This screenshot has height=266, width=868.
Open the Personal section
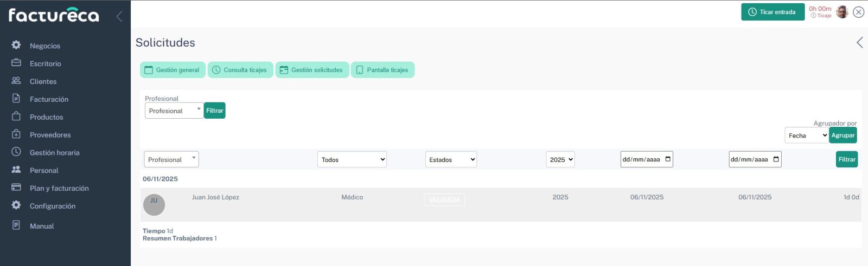click(44, 170)
